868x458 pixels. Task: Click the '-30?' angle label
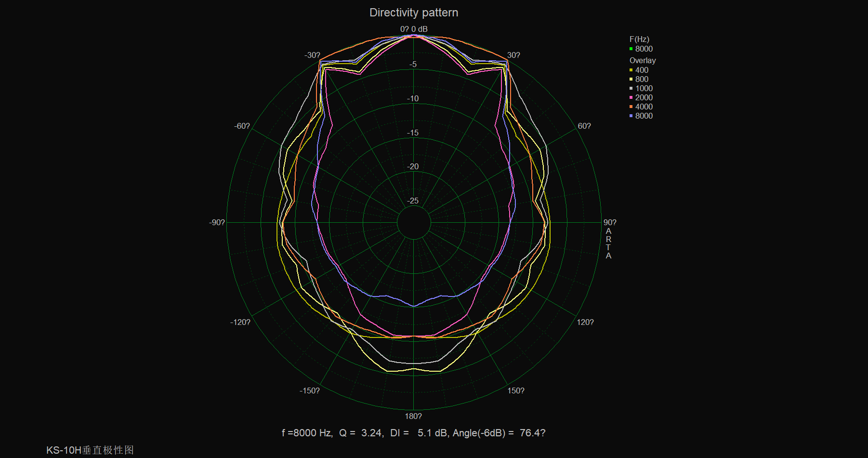[312, 55]
